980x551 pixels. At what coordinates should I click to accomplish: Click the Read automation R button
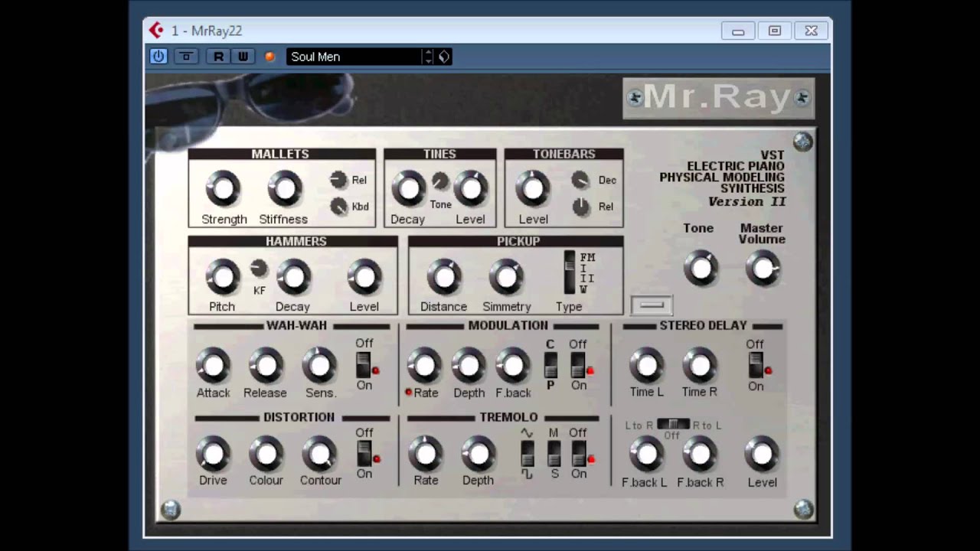218,56
